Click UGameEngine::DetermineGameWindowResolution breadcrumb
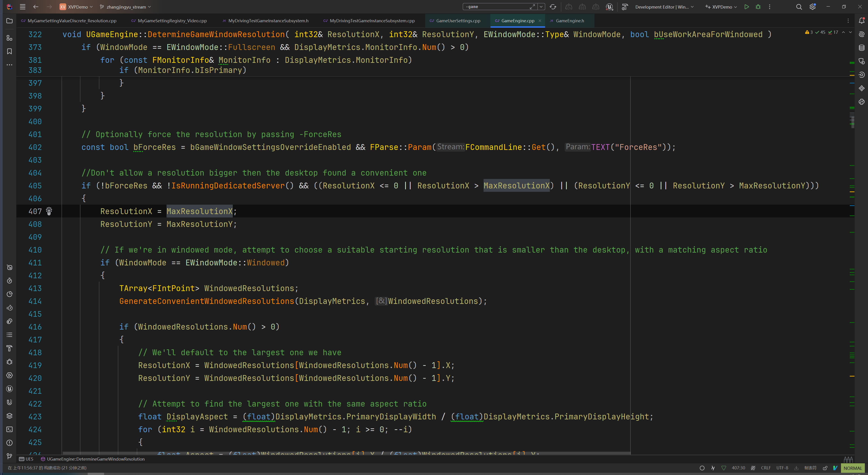The image size is (868, 475). [95, 459]
